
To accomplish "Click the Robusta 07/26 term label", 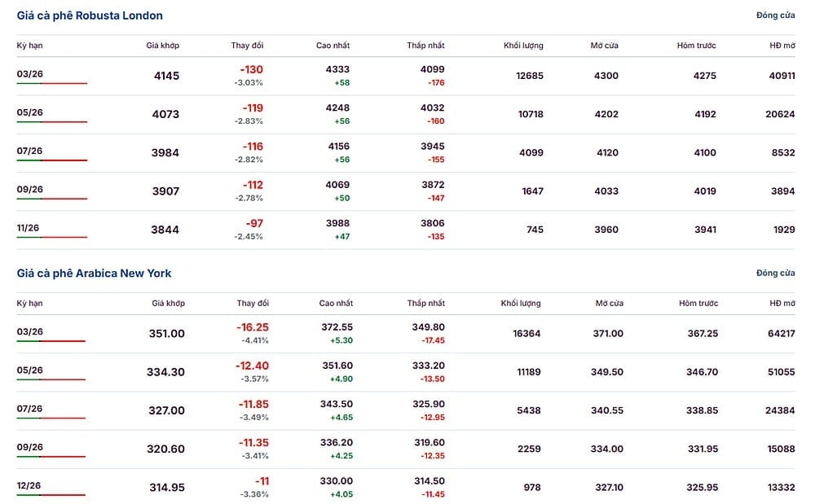I will click(29, 151).
